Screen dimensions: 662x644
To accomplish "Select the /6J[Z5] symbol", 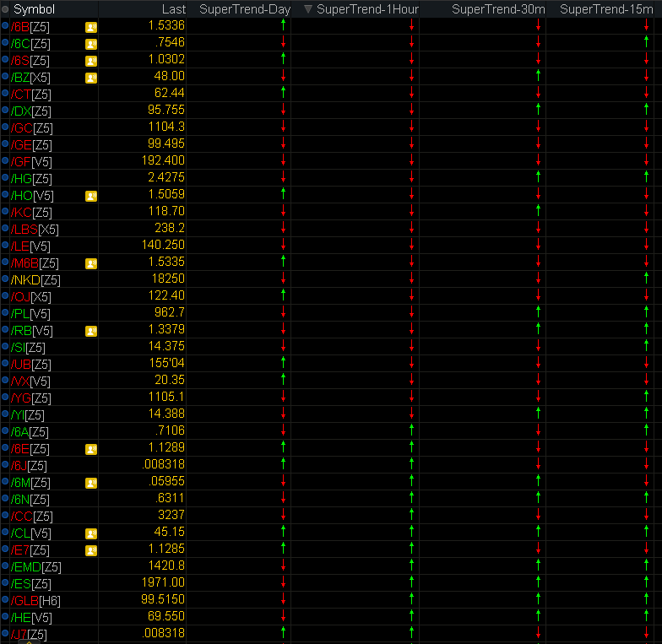I will [29, 466].
